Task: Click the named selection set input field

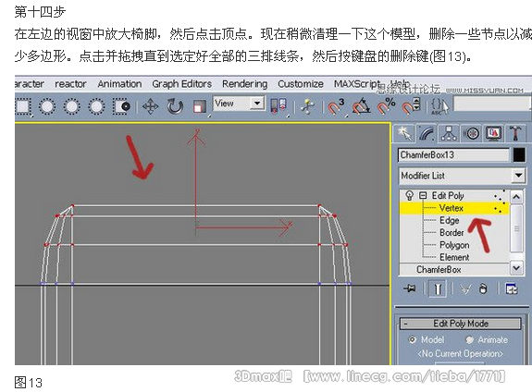Action: [x=491, y=104]
